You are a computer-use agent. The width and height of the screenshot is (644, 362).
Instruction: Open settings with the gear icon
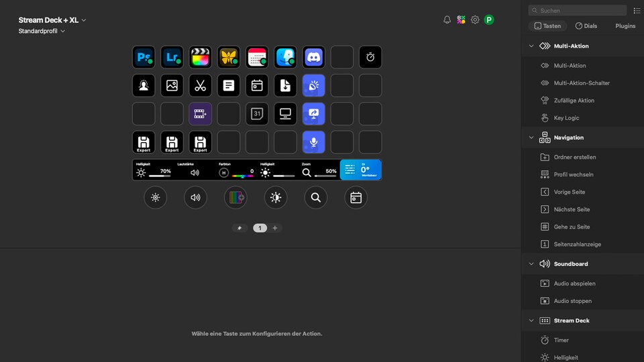click(475, 20)
